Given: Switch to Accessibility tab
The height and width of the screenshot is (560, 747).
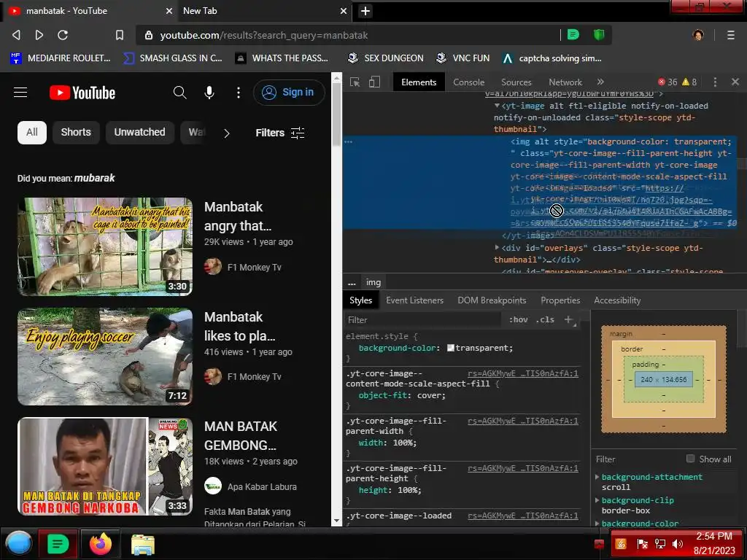Looking at the screenshot, I should tap(617, 300).
